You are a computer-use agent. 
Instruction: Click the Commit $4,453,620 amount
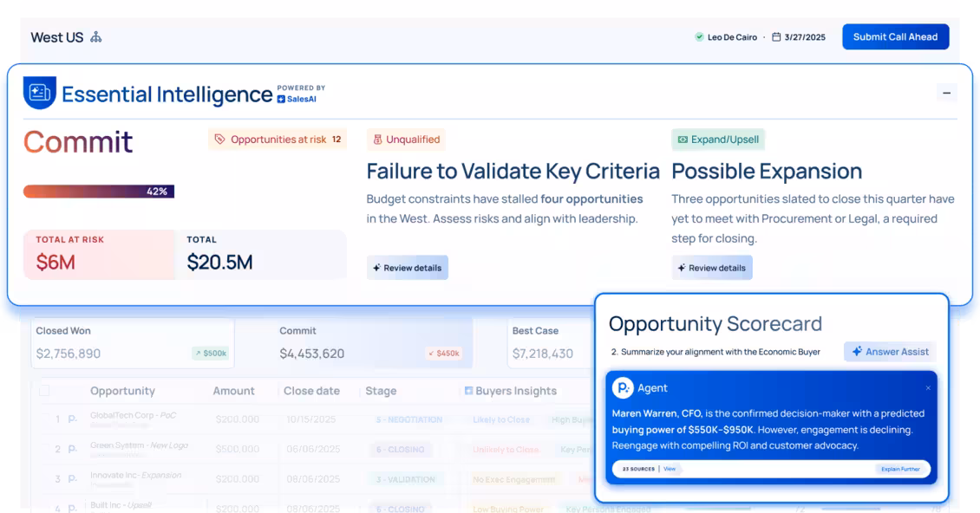[x=312, y=354]
